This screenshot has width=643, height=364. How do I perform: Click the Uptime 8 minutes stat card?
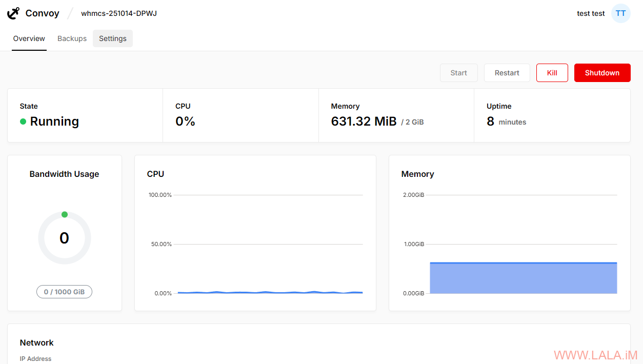tap(552, 115)
